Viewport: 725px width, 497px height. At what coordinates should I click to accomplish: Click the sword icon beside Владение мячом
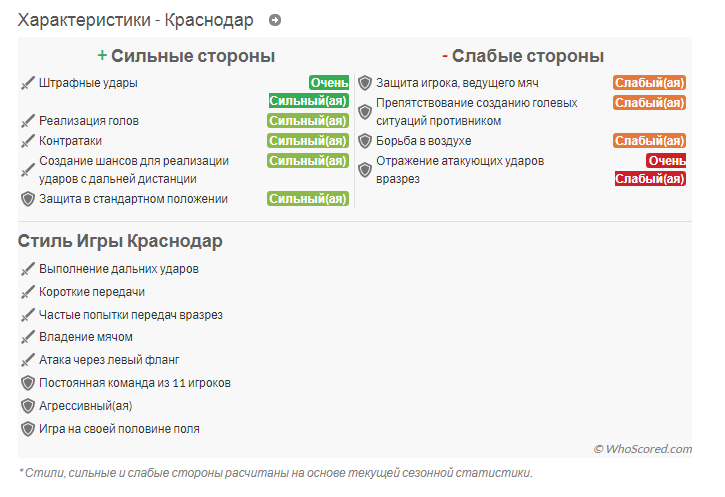click(x=28, y=337)
